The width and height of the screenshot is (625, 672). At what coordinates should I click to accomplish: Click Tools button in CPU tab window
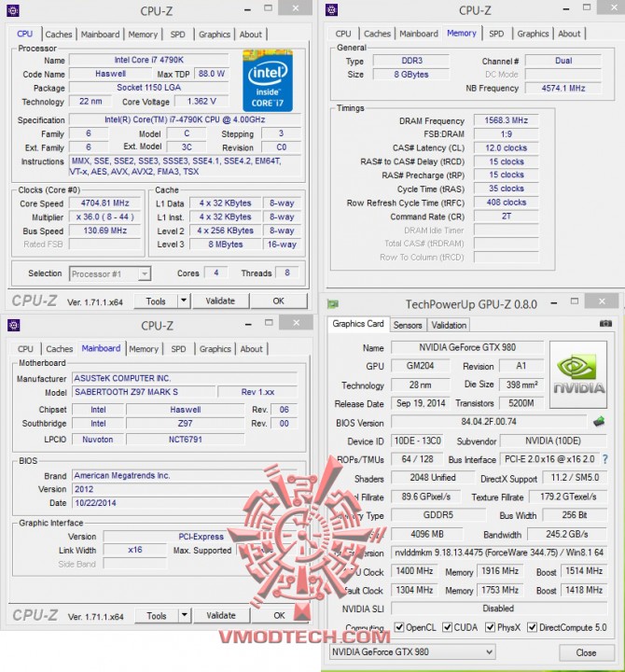coord(156,301)
